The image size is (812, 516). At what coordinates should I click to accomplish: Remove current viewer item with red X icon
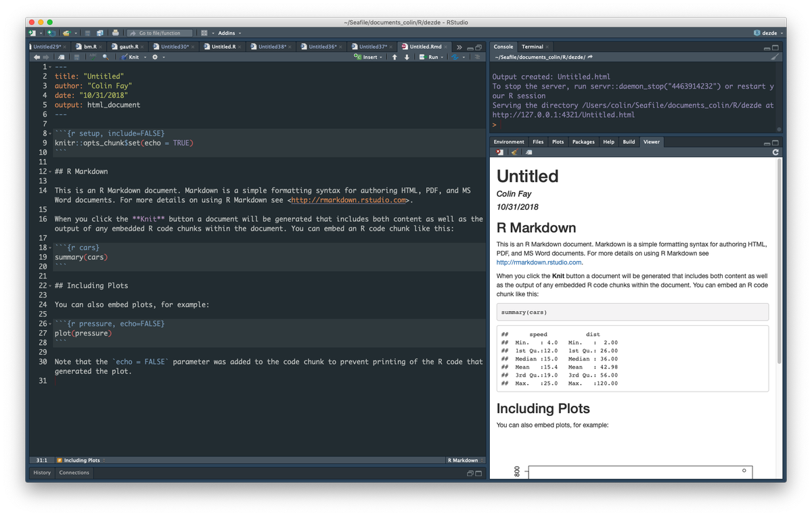[499, 152]
